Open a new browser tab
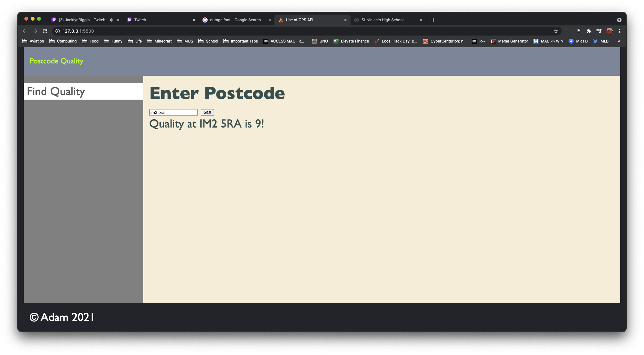The image size is (644, 355). click(x=433, y=20)
